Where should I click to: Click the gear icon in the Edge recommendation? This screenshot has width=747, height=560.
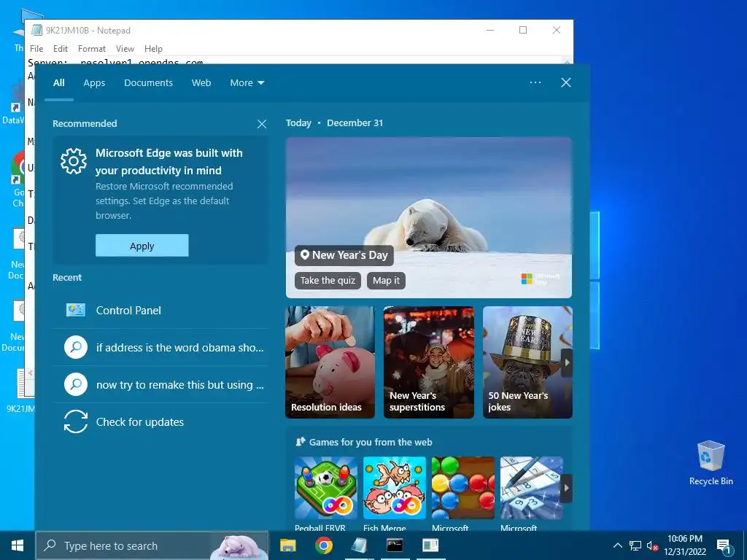(x=74, y=161)
